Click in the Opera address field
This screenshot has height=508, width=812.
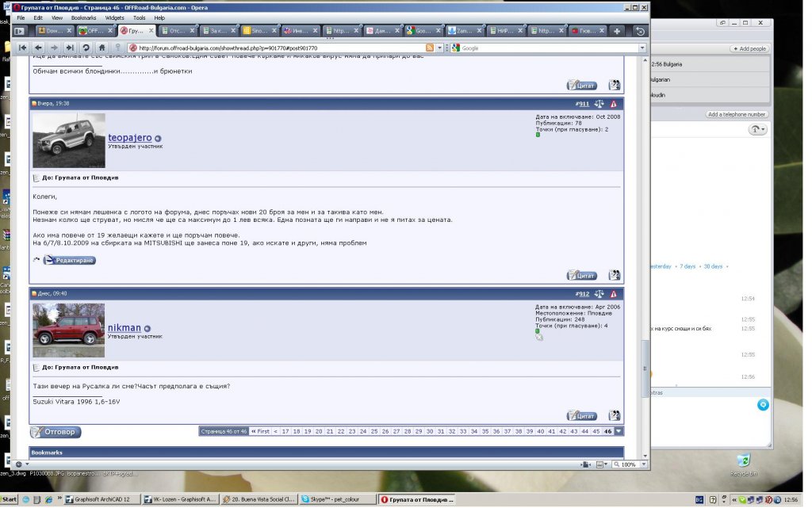(x=280, y=48)
